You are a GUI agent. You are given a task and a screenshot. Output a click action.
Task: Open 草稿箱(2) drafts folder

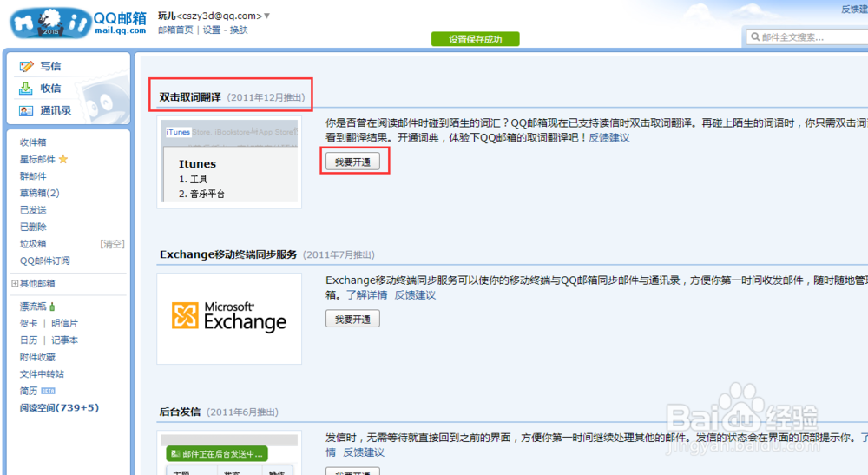40,193
